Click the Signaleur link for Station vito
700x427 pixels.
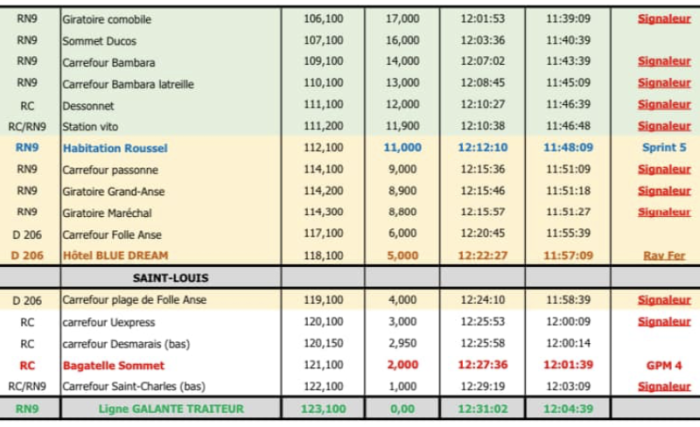[x=664, y=126]
